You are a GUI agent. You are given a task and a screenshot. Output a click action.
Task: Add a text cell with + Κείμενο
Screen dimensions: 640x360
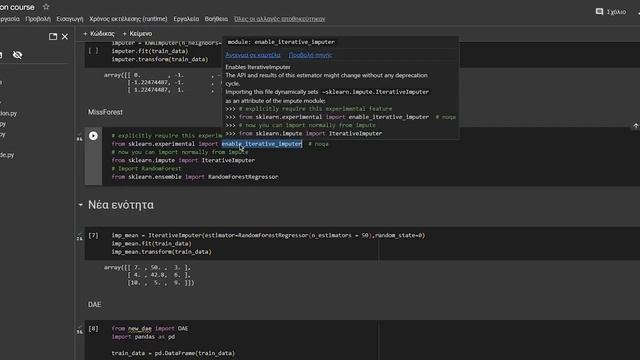pos(137,33)
